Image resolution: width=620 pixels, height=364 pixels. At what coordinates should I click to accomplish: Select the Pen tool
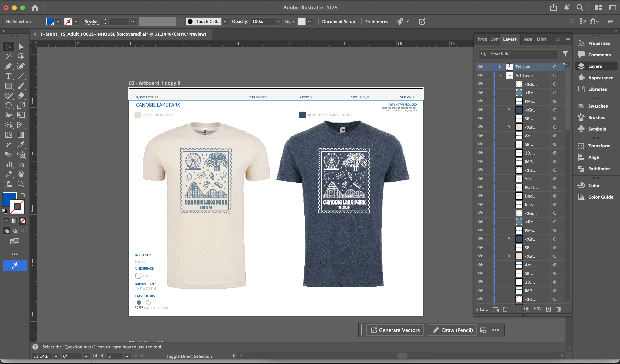point(8,66)
